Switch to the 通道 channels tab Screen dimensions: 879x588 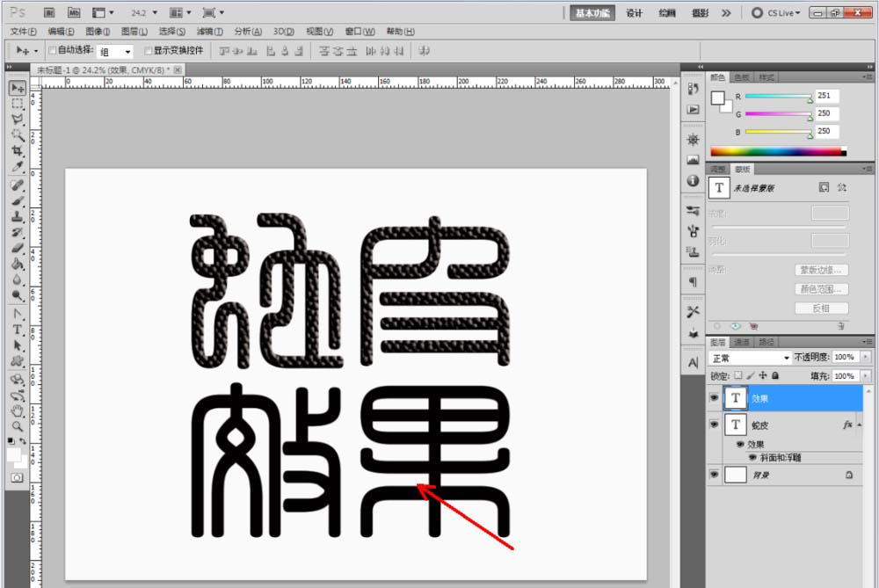pyautogui.click(x=742, y=341)
